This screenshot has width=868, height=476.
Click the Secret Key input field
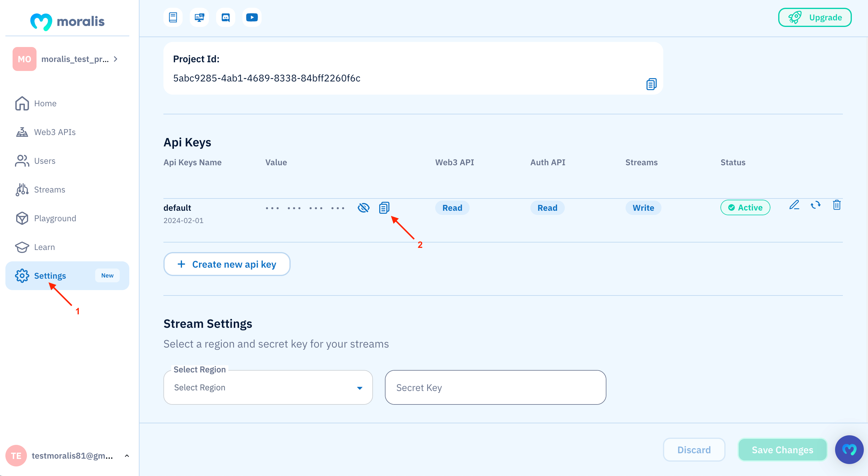click(495, 387)
